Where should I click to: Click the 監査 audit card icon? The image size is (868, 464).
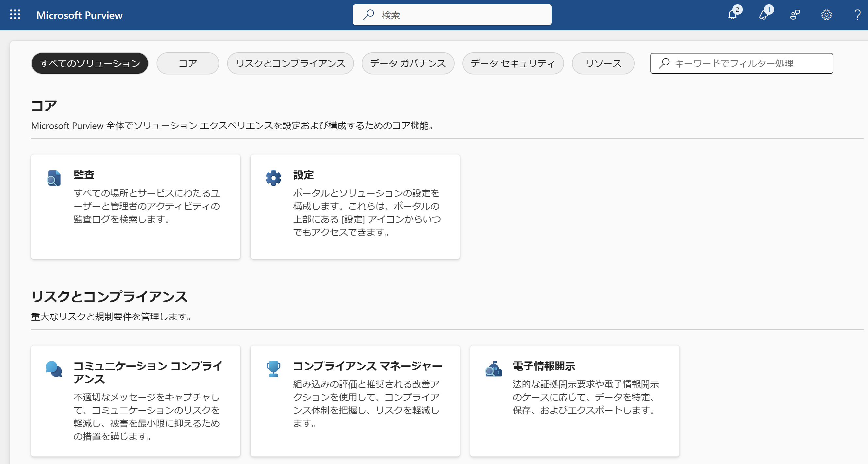(54, 178)
